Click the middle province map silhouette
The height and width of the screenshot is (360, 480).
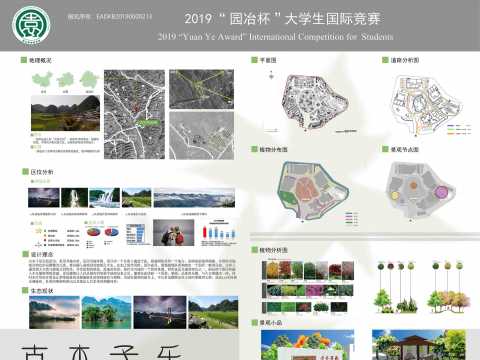coord(65,80)
